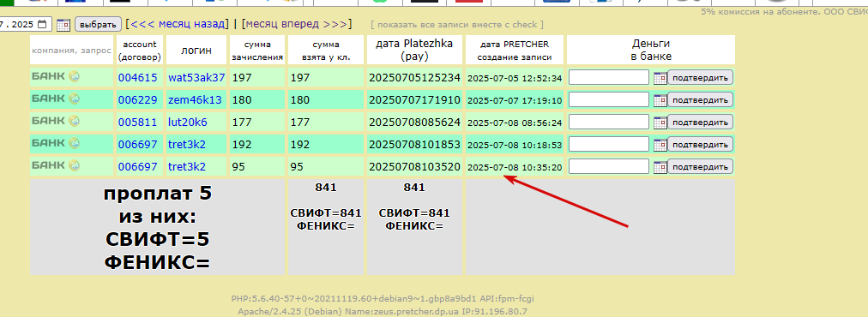Click the логин column header

196,50
